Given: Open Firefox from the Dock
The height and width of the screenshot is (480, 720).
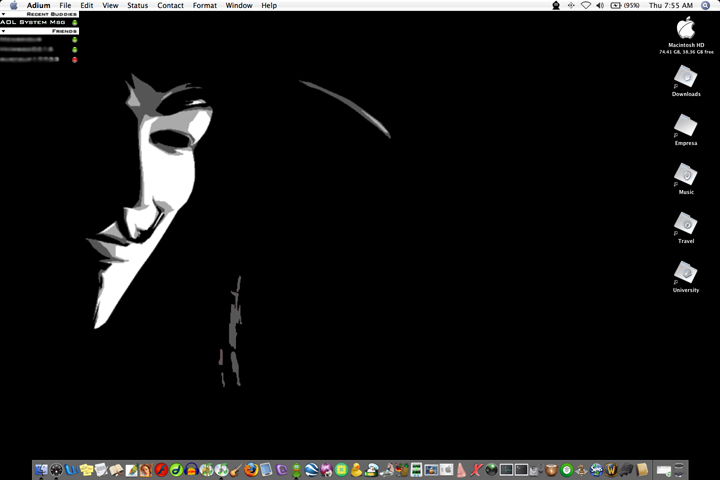Looking at the screenshot, I should coord(251,470).
